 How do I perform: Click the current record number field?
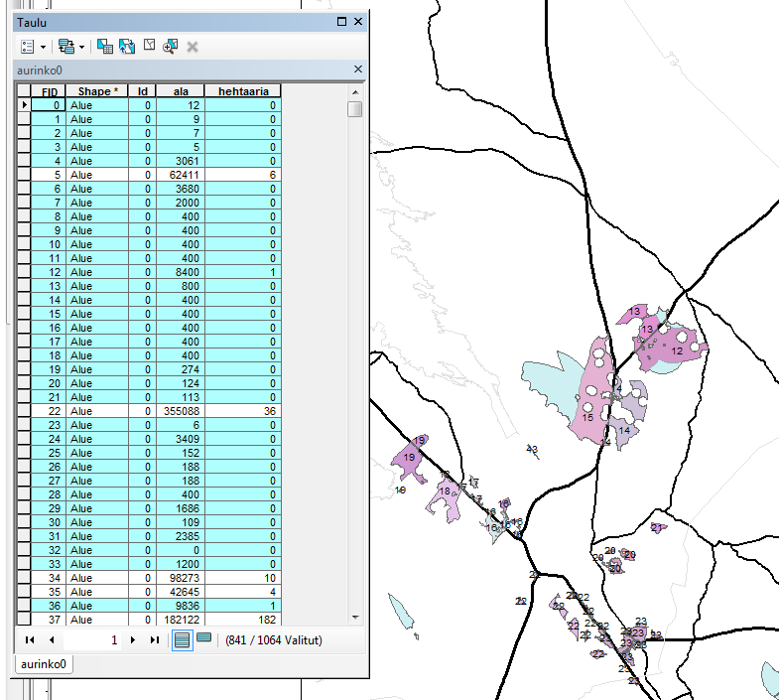(92, 639)
